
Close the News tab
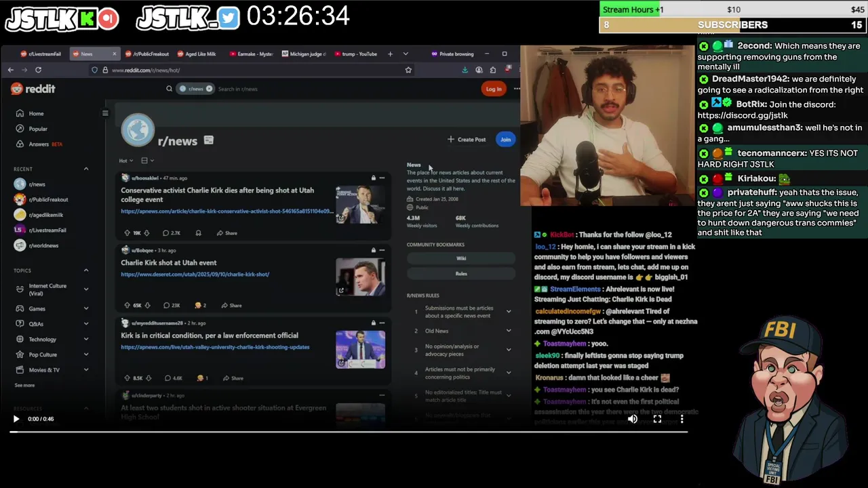click(114, 54)
